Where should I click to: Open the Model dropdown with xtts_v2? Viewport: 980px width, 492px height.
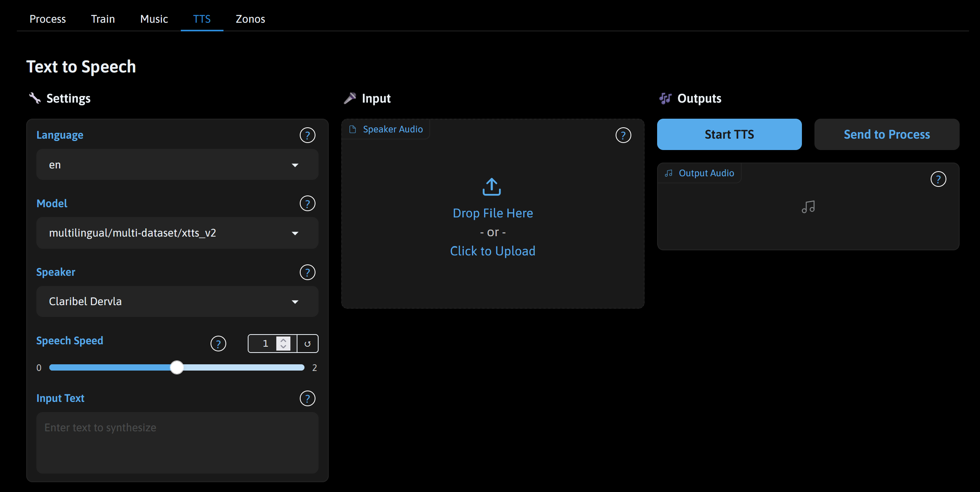177,233
